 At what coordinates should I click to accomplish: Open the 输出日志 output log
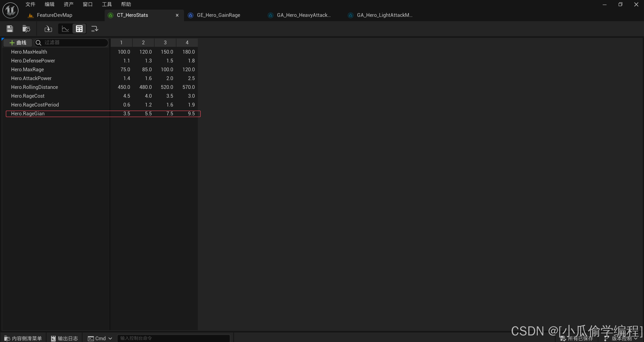tap(64, 338)
